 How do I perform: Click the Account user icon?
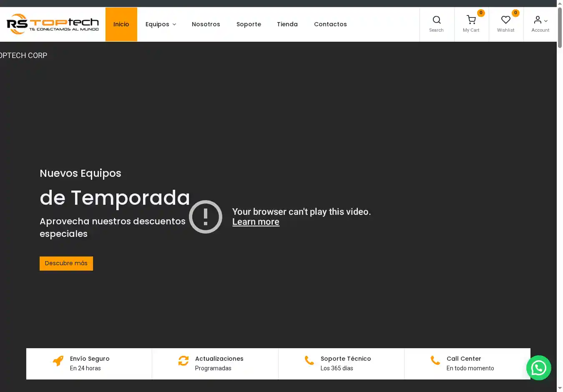(538, 20)
